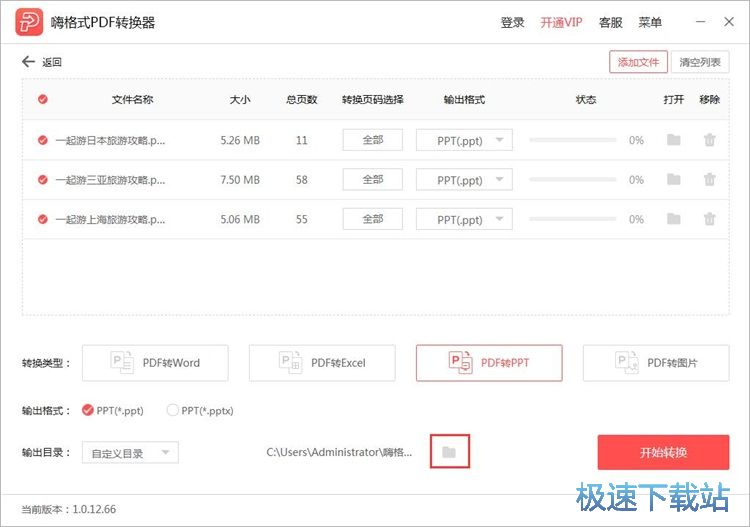Select PPT(*.ppt) output format radio
The height and width of the screenshot is (527, 750).
tap(88, 410)
